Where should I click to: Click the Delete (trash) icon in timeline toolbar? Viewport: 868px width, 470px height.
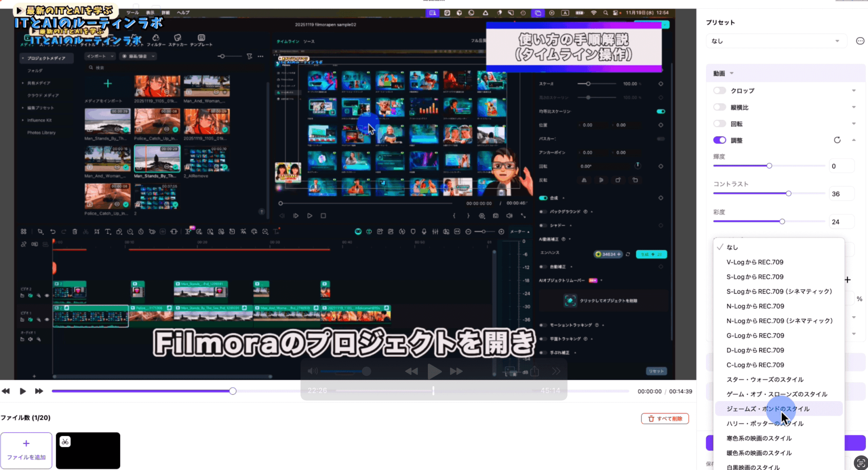pyautogui.click(x=75, y=232)
